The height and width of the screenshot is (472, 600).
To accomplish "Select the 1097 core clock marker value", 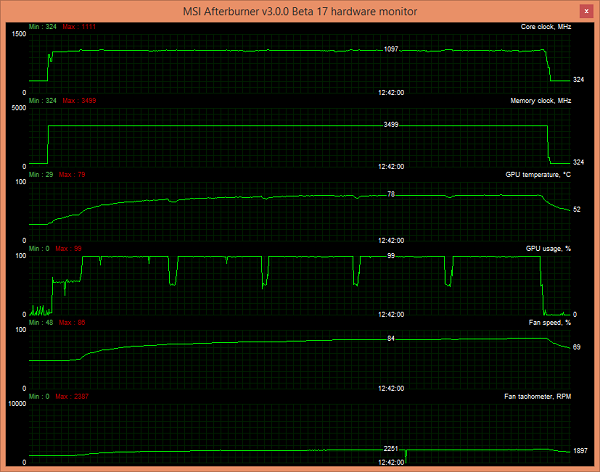I will 391,48.
